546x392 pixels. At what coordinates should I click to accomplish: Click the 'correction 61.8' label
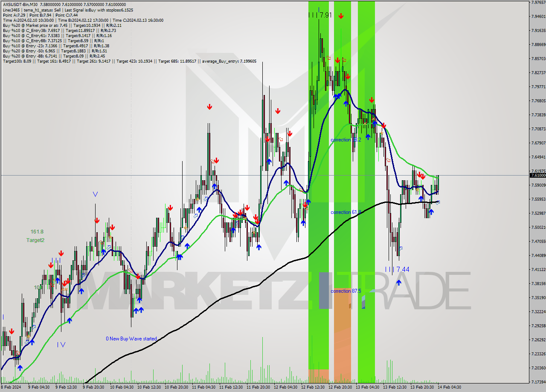[x=346, y=212]
